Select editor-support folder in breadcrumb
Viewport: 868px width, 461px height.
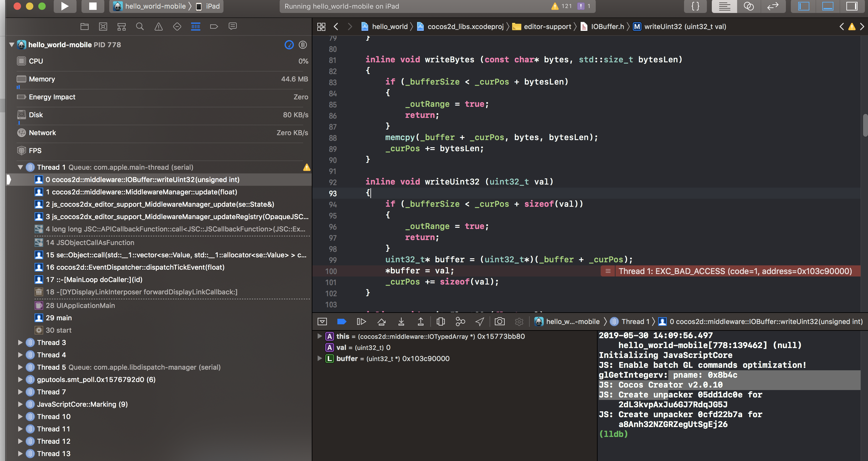point(547,26)
